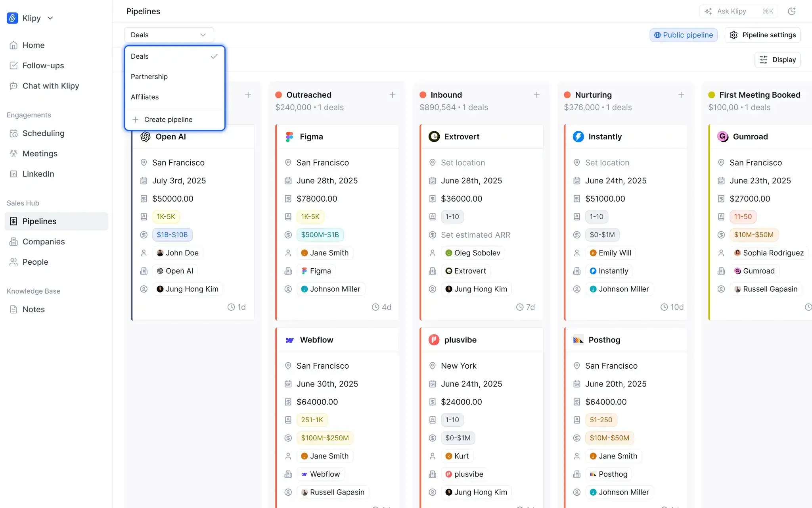Toggle dark mode moon icon
Viewport: 812px width, 508px height.
click(791, 11)
